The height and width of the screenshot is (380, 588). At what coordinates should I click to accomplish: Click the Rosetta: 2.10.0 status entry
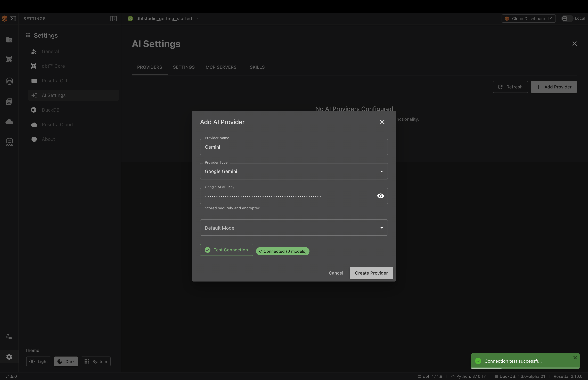[568, 376]
